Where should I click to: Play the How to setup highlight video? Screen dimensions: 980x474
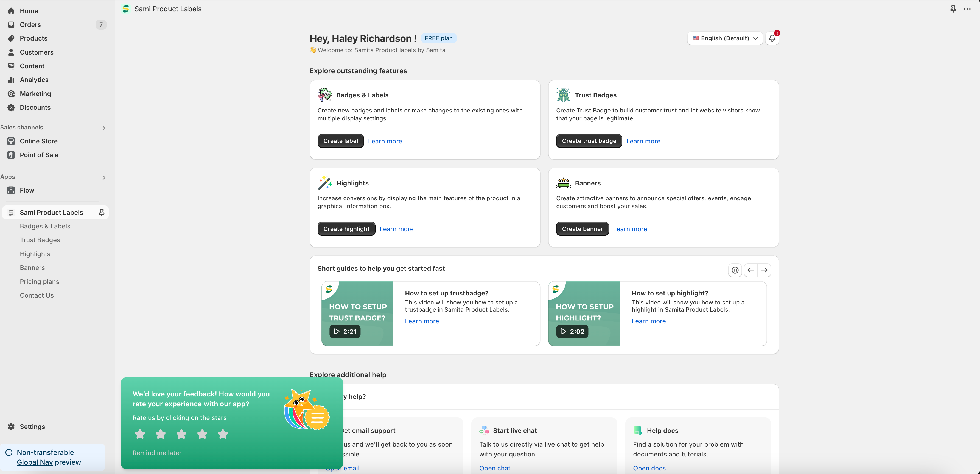point(572,331)
